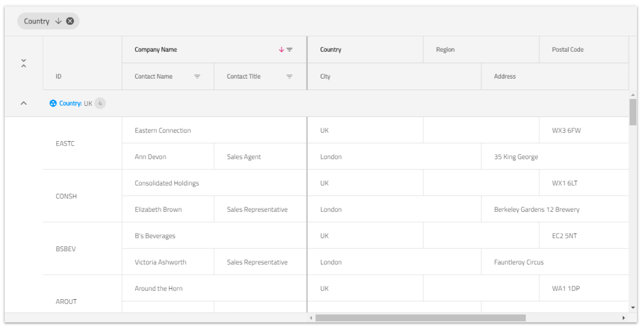Click the Country group chip label
The height and width of the screenshot is (329, 644).
(x=36, y=21)
